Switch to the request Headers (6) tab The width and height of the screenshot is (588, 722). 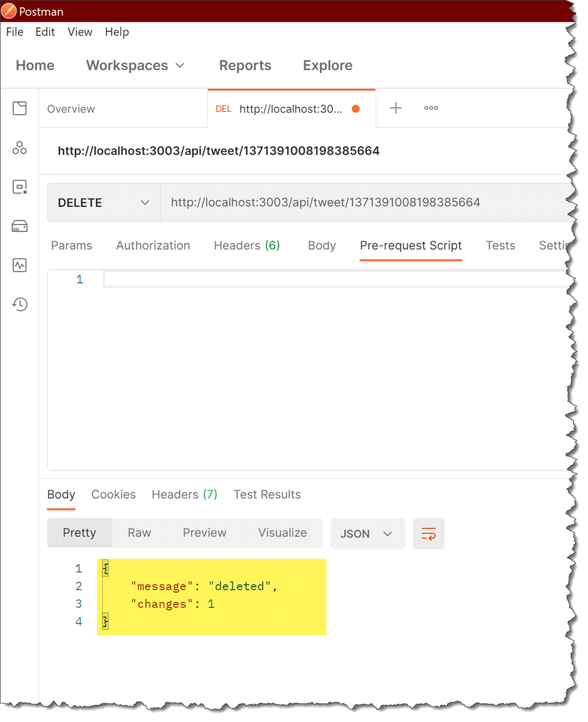click(x=246, y=246)
